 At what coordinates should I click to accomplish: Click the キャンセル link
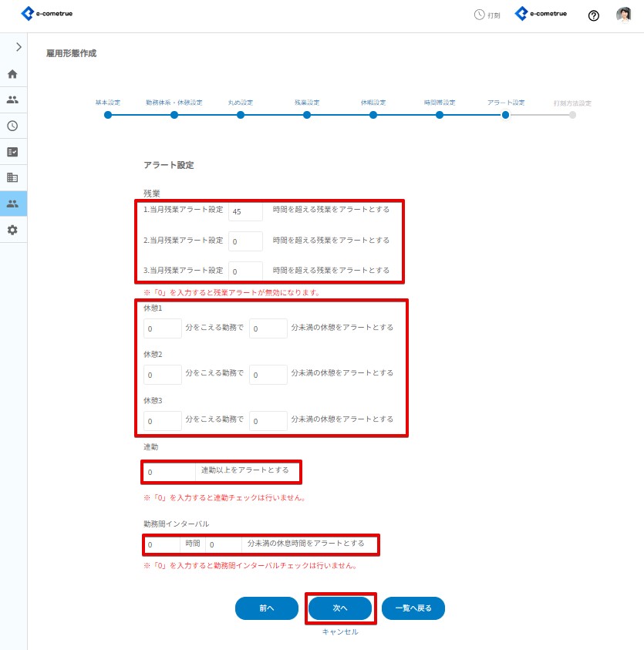point(340,631)
